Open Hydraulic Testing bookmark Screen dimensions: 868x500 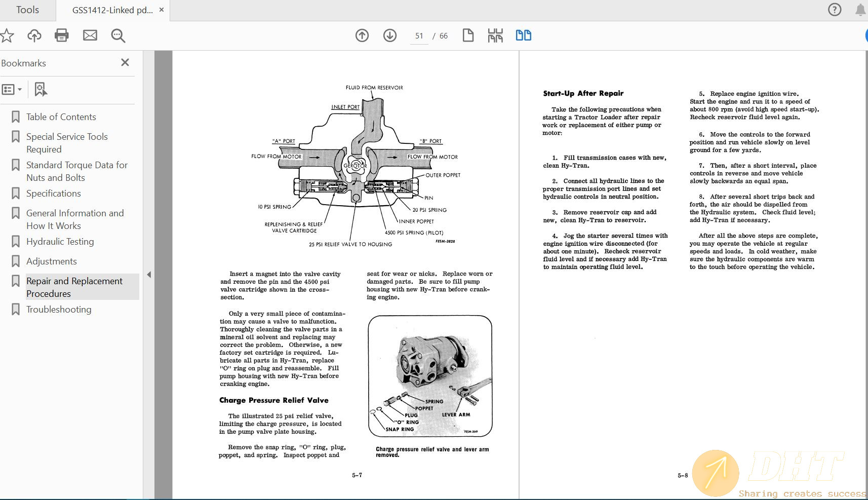click(60, 242)
